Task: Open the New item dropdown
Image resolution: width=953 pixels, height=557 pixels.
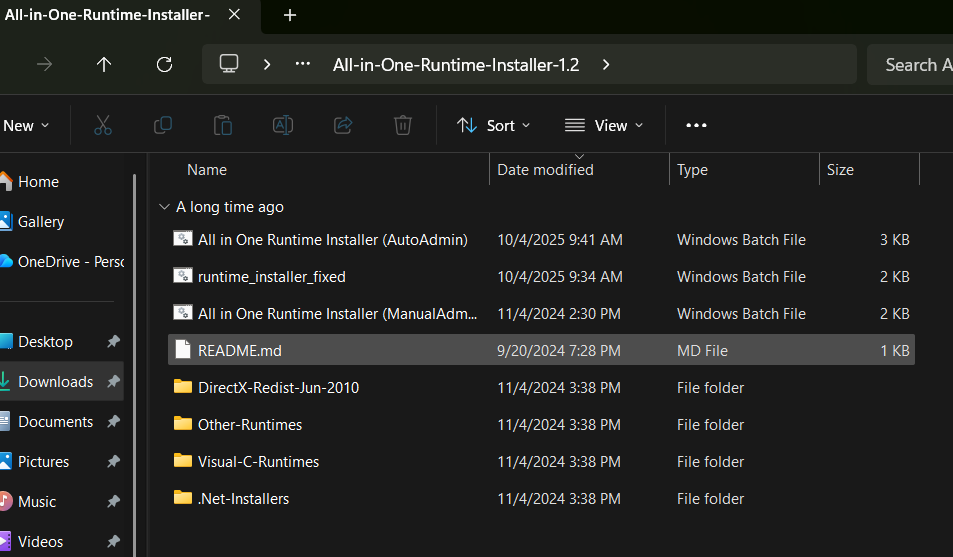Action: [26, 125]
